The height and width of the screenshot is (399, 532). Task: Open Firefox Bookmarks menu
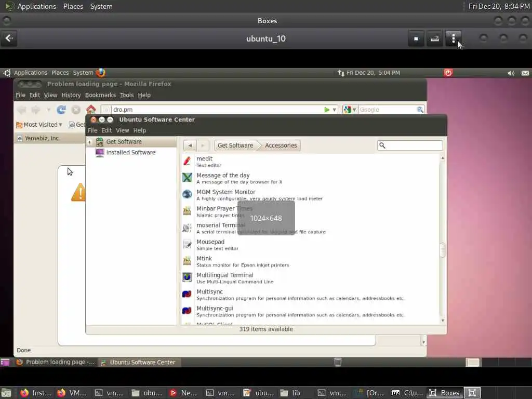(100, 95)
